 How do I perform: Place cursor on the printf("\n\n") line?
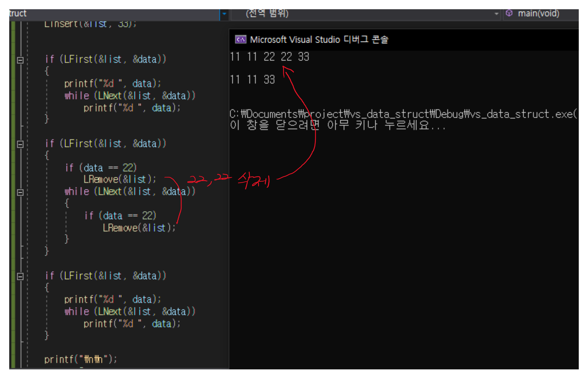click(x=80, y=359)
